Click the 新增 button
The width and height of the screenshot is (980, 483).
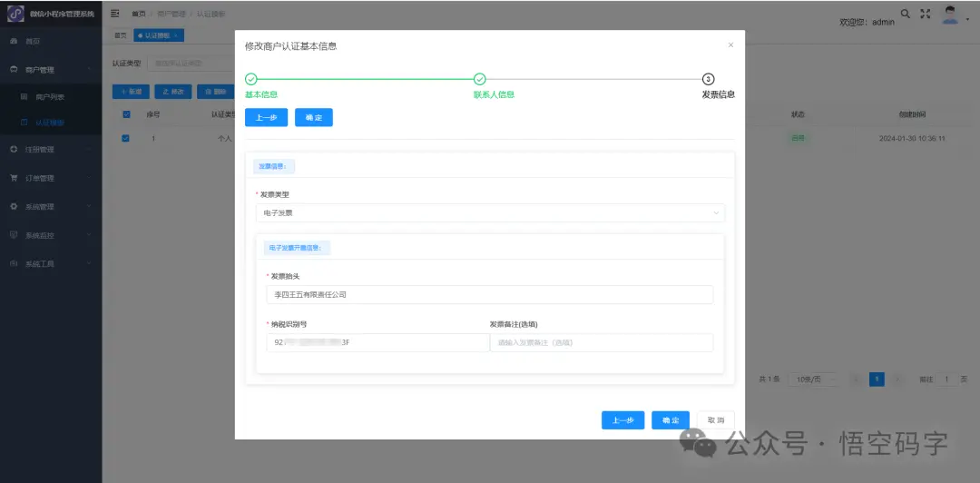click(x=132, y=92)
